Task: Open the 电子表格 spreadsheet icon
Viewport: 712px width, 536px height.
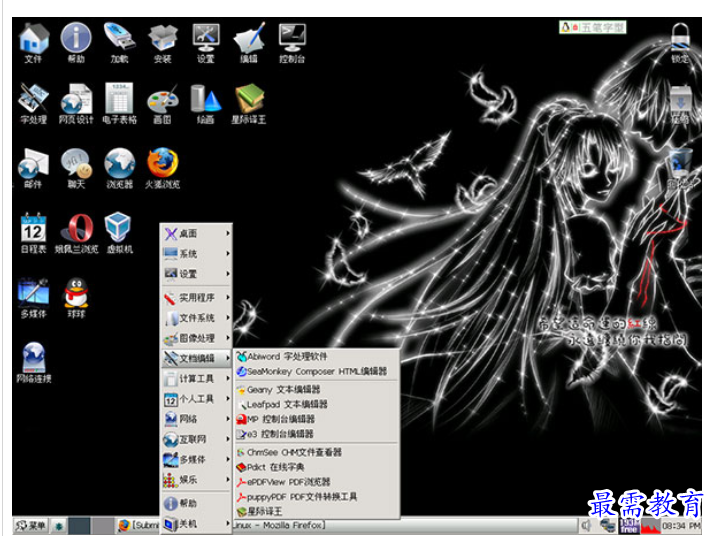Action: pyautogui.click(x=119, y=104)
